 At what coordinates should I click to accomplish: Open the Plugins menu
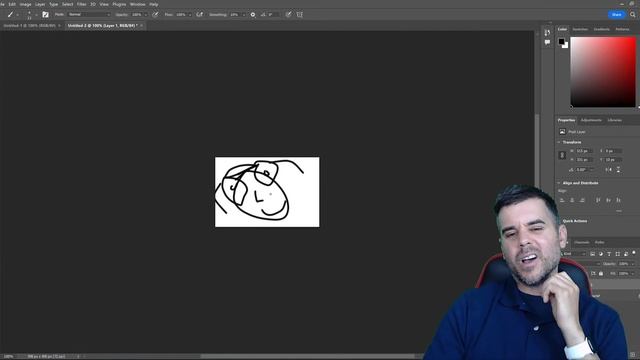coord(119,4)
